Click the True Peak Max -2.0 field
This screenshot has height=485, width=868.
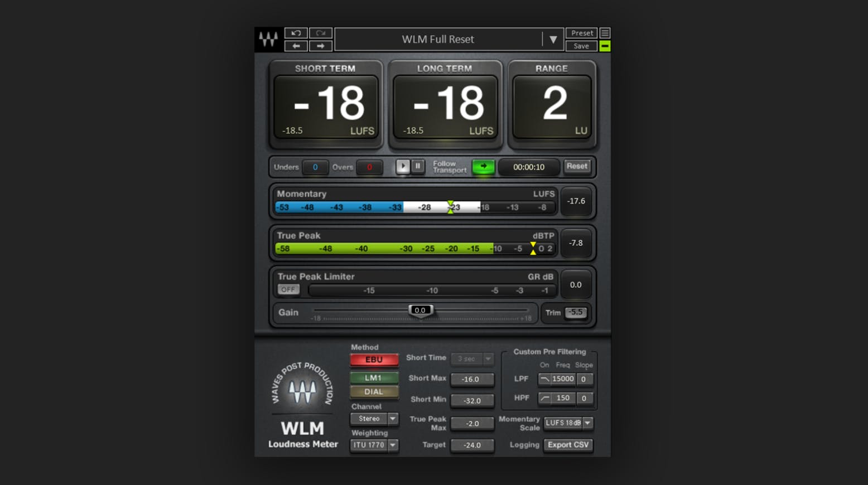[x=472, y=424]
